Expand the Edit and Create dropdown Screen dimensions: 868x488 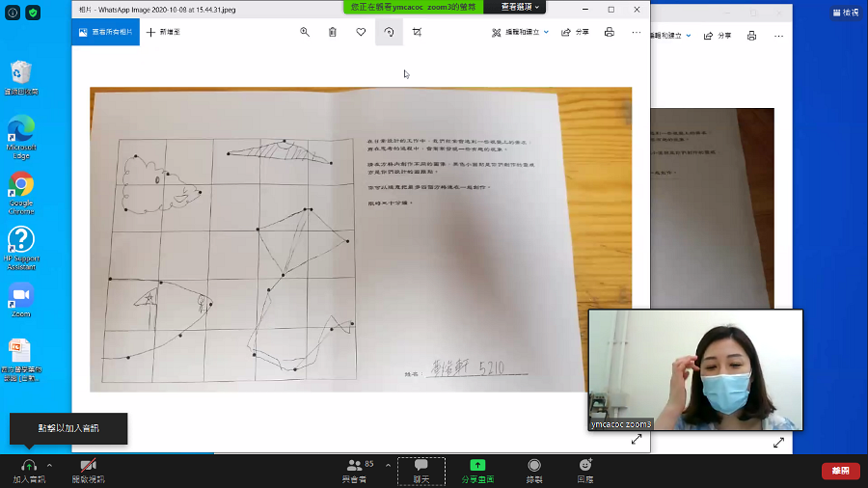521,32
